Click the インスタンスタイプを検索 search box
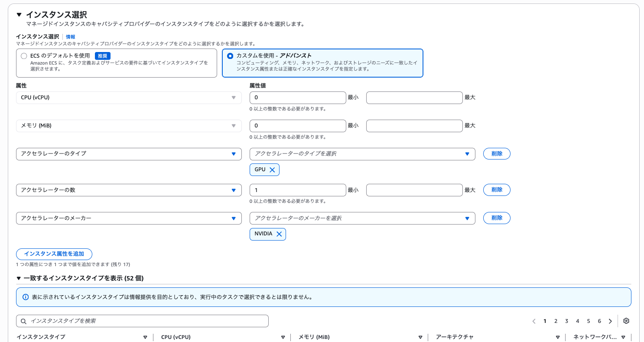Screen dimensions: 644x342 click(x=142, y=321)
